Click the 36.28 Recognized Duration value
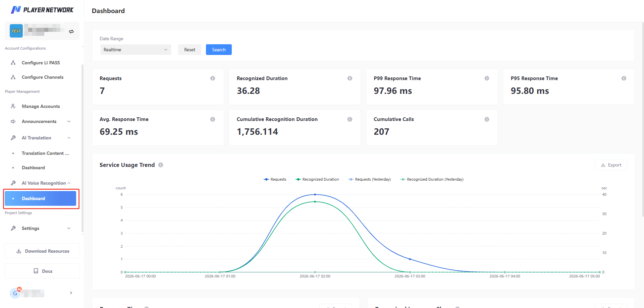Image resolution: width=644 pixels, height=308 pixels. (x=248, y=91)
